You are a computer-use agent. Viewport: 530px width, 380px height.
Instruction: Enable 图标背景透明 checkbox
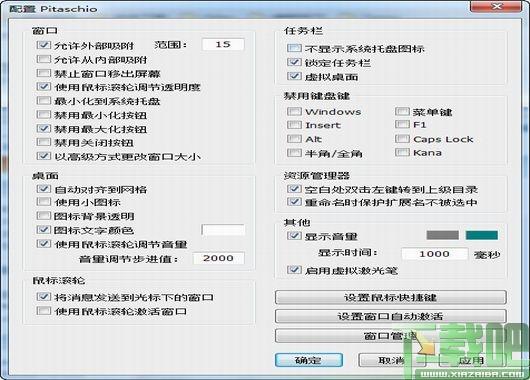click(x=44, y=216)
